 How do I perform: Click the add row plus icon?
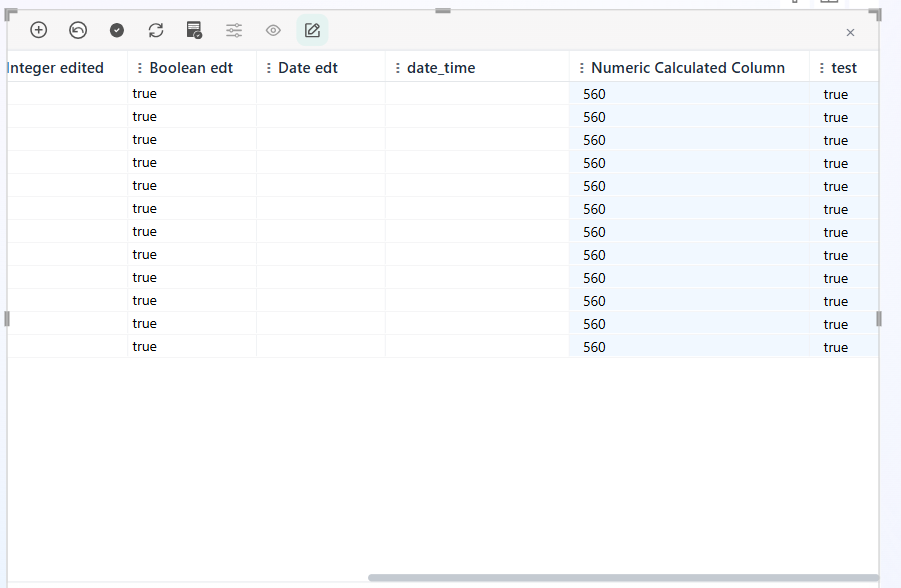click(38, 30)
